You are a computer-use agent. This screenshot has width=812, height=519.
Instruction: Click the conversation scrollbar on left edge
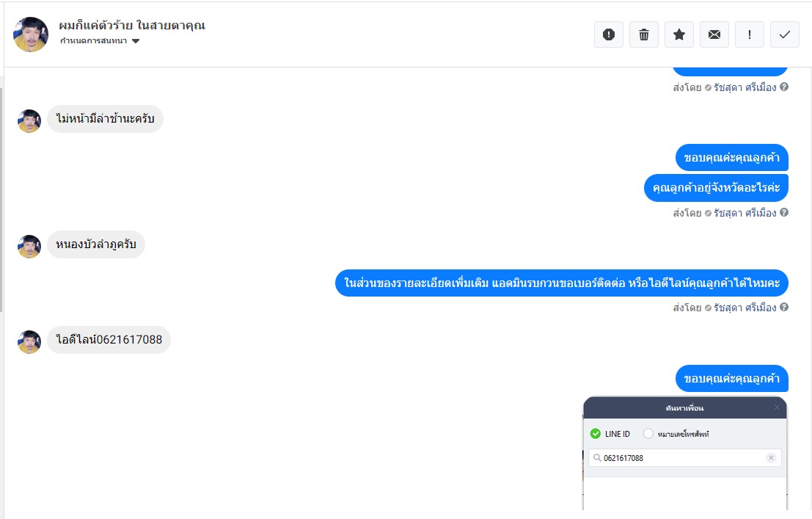[x=1, y=200]
